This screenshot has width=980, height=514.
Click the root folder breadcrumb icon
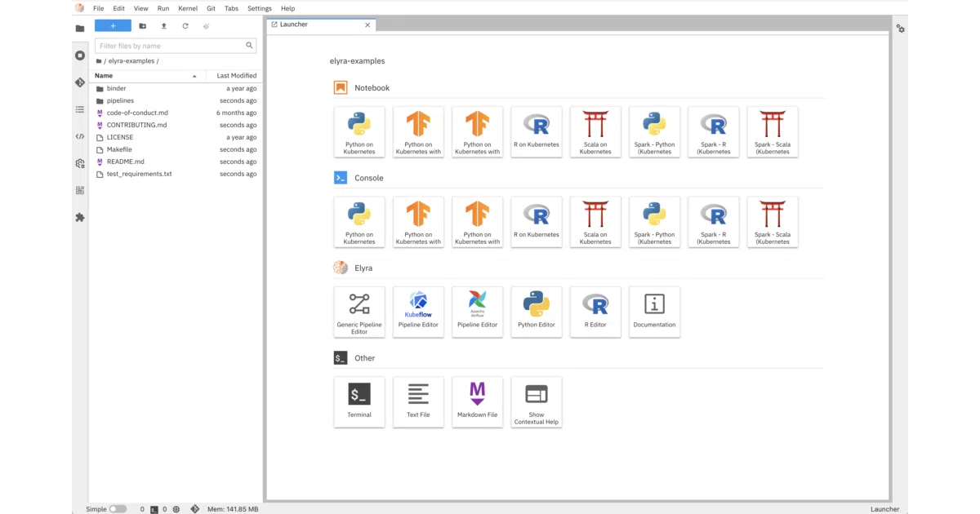click(99, 61)
